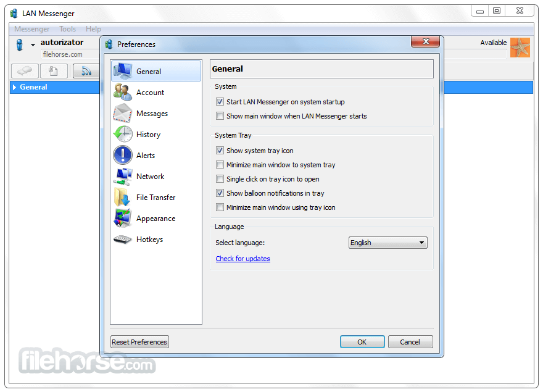Viewport: 543px width, 392px height.
Task: Click Cancel in Preferences dialog
Action: pyautogui.click(x=410, y=342)
